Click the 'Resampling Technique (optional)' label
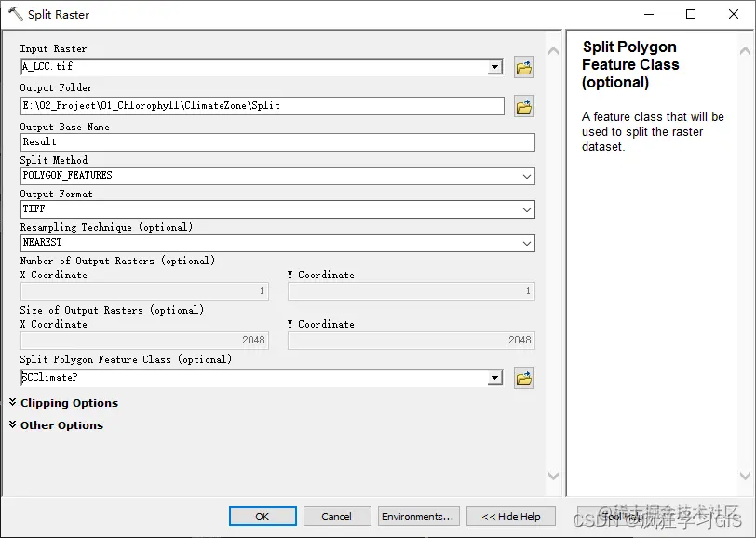The height and width of the screenshot is (538, 756). coord(106,227)
